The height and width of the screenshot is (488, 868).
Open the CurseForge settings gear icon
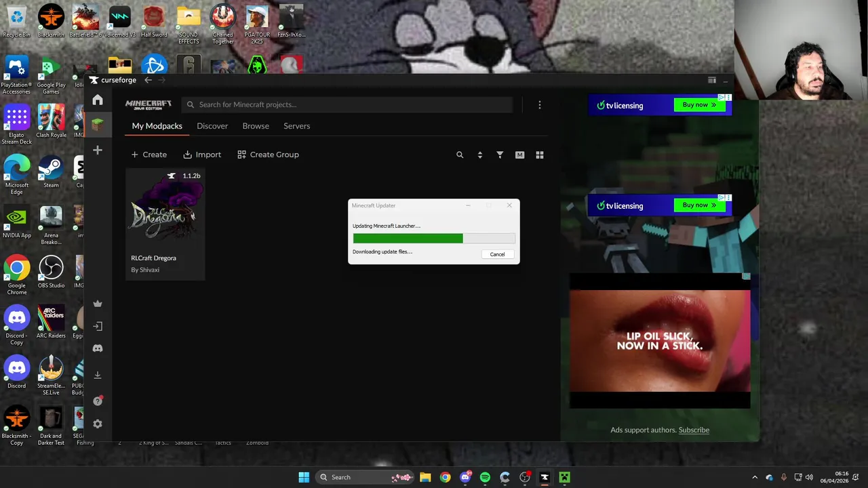(98, 424)
